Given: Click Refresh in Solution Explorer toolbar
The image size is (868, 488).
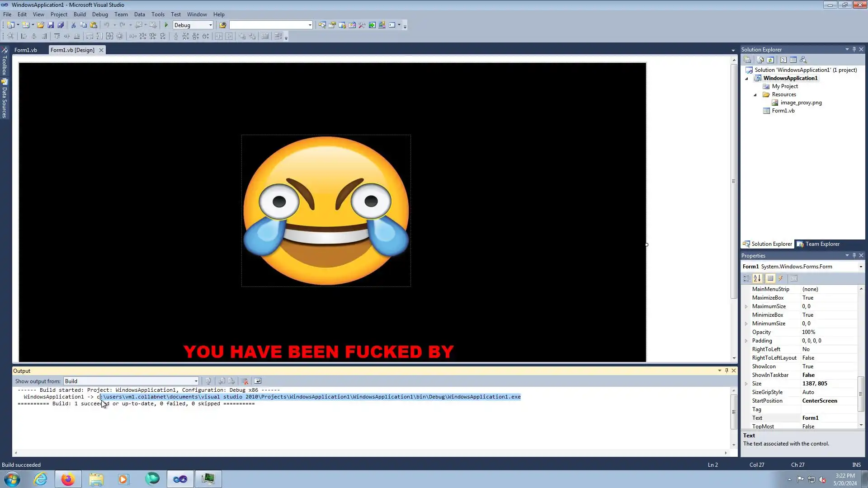Looking at the screenshot, I should 770,60.
